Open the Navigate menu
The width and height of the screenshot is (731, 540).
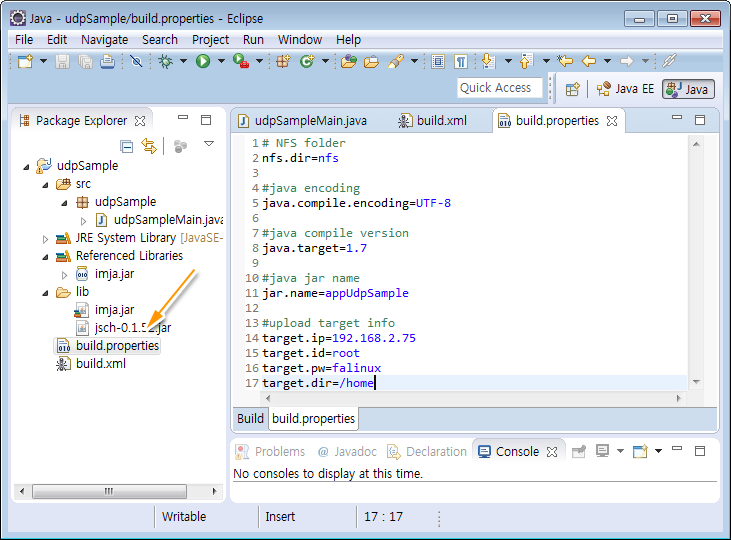[104, 40]
